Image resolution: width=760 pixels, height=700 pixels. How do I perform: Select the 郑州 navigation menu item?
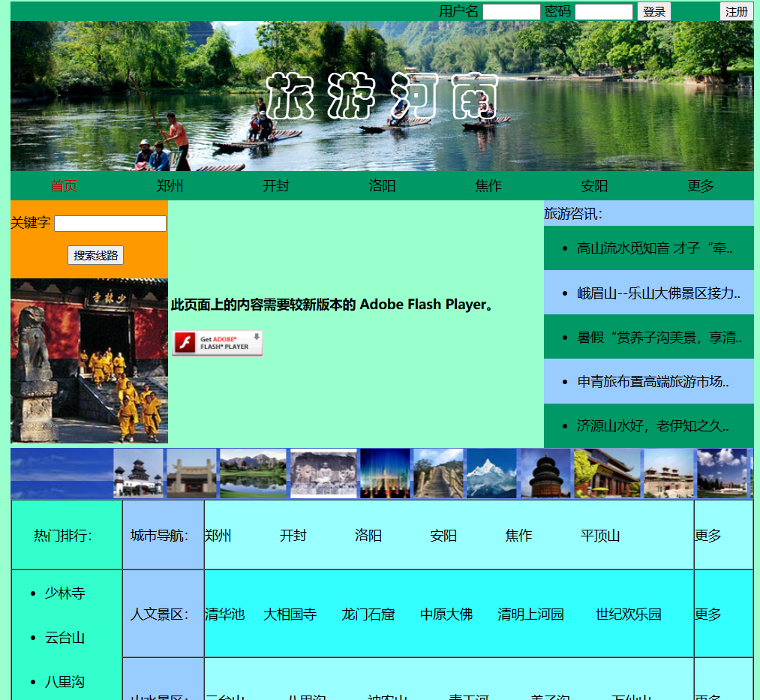[170, 186]
